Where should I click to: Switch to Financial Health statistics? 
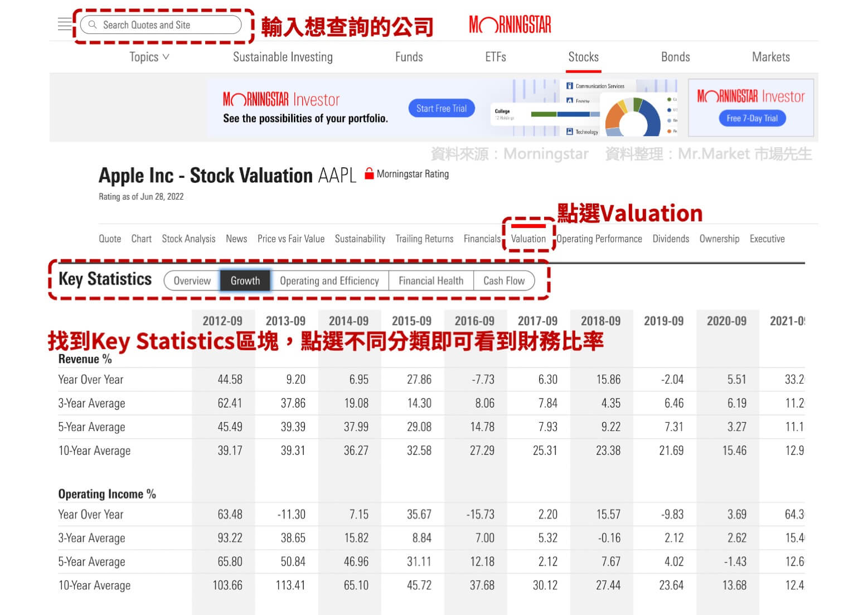[431, 280]
